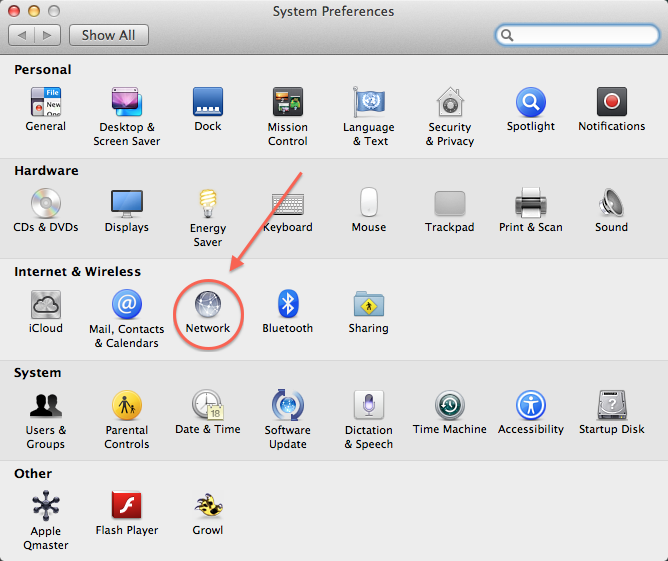Close the System Preferences window
668x561 pixels.
coord(14,11)
